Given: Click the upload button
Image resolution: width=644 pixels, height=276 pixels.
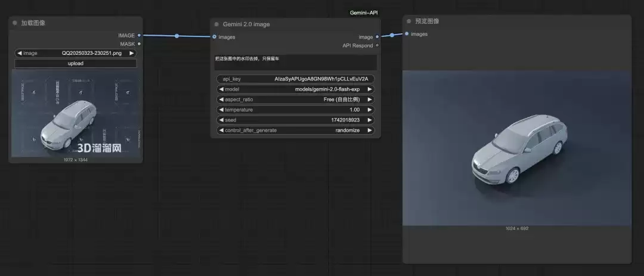Looking at the screenshot, I should pyautogui.click(x=76, y=63).
